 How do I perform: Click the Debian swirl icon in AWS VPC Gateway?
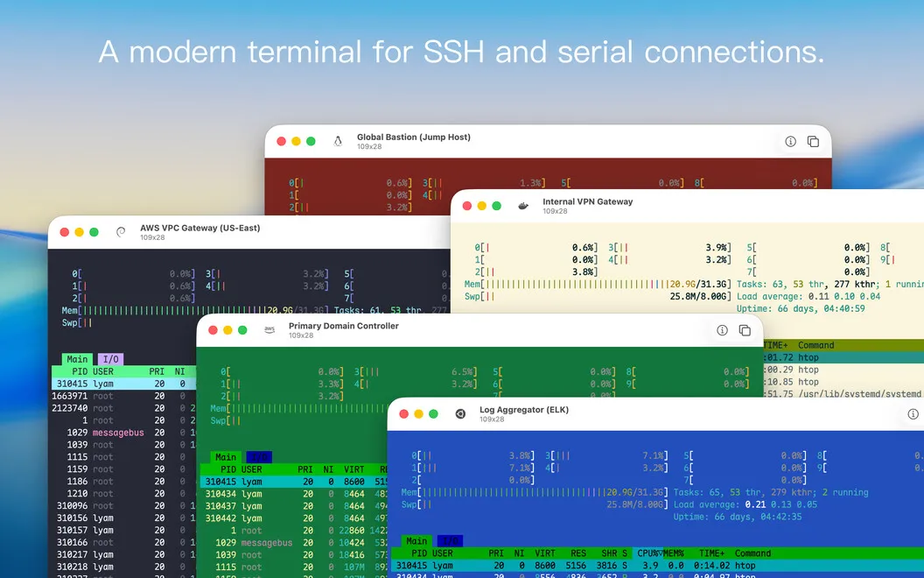pos(121,232)
